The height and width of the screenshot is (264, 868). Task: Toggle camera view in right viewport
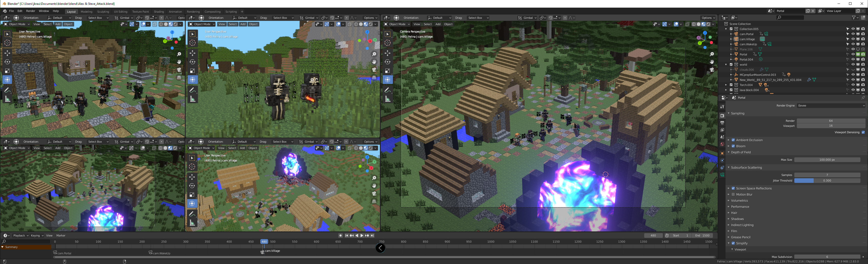(712, 70)
